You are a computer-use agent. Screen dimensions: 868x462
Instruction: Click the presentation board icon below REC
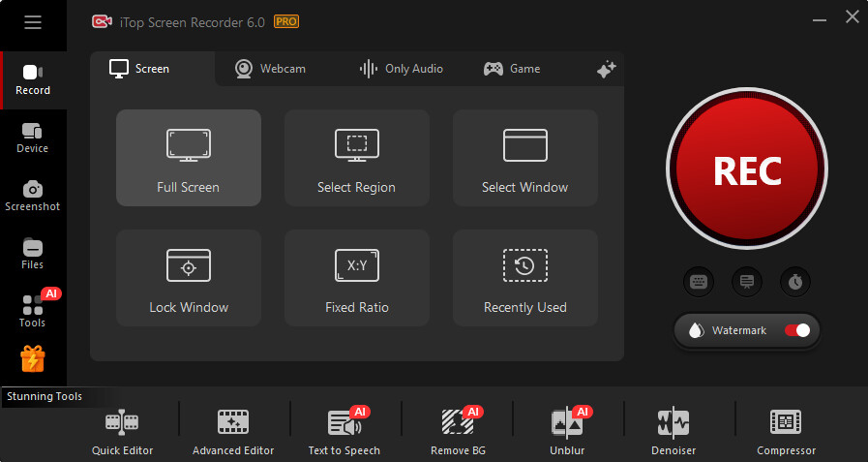747,282
